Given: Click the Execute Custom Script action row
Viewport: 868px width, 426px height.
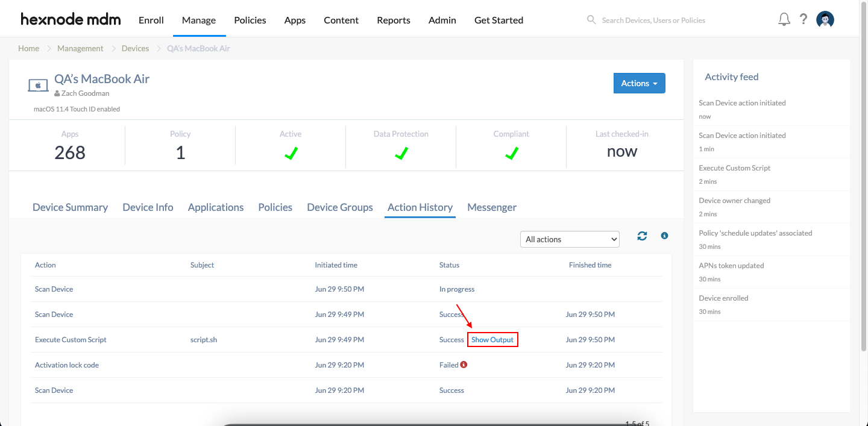Looking at the screenshot, I should (x=347, y=340).
